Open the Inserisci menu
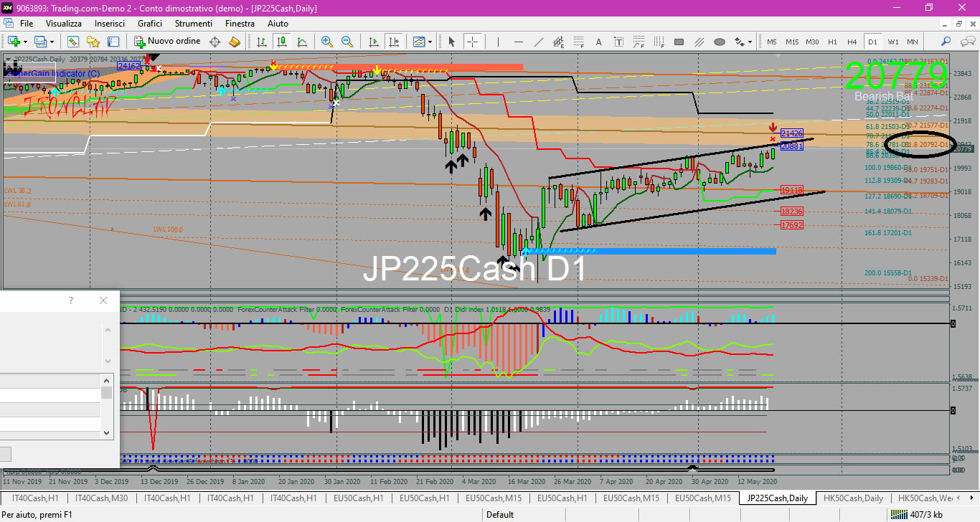Screen dimensions: 980x522 click(110, 24)
